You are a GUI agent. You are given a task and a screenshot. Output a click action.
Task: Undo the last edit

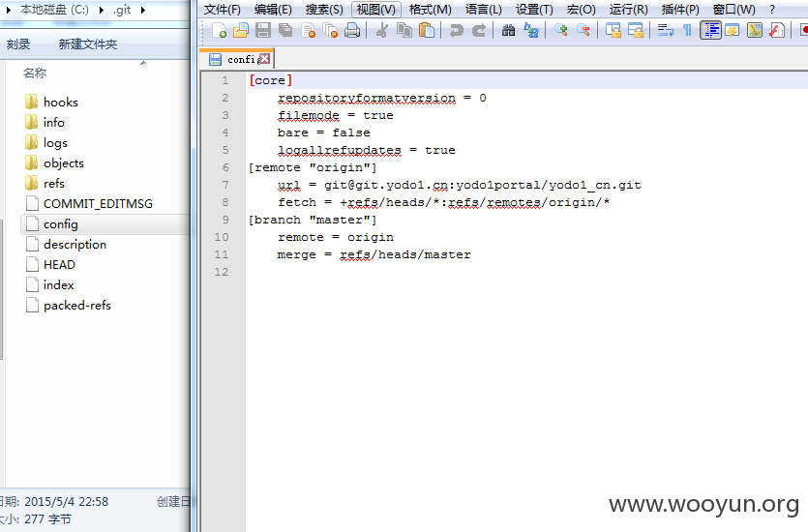(x=456, y=30)
